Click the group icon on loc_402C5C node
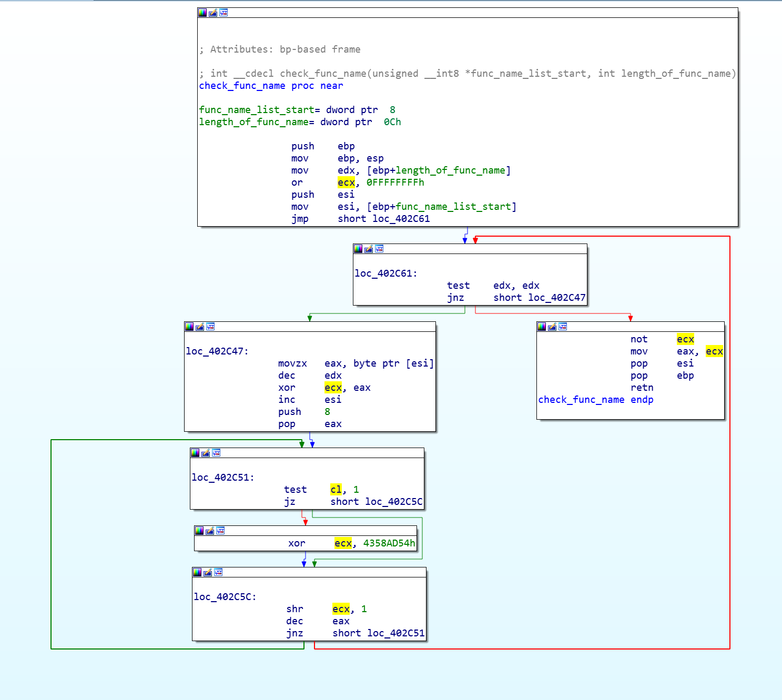The image size is (782, 700). tap(218, 572)
